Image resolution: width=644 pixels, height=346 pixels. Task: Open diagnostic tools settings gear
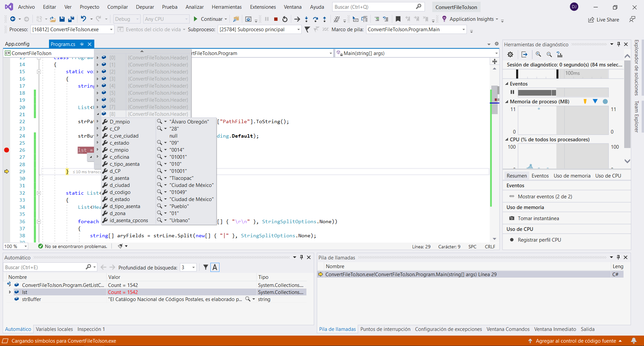[x=510, y=54]
